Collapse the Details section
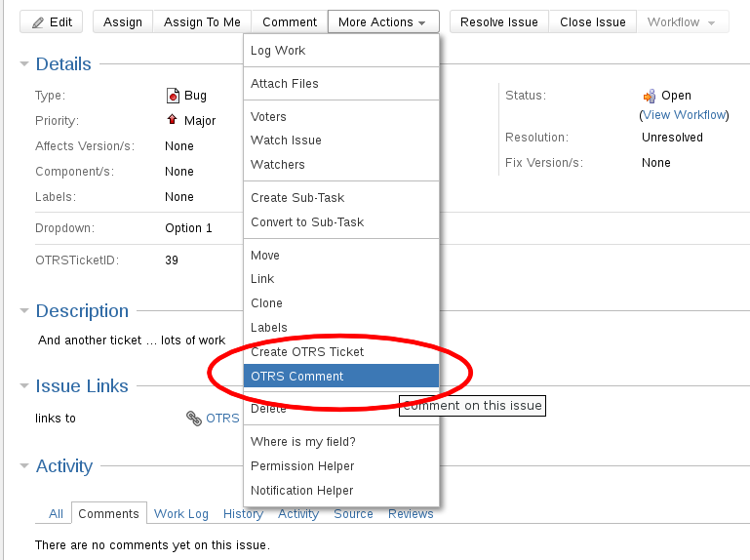 24,64
